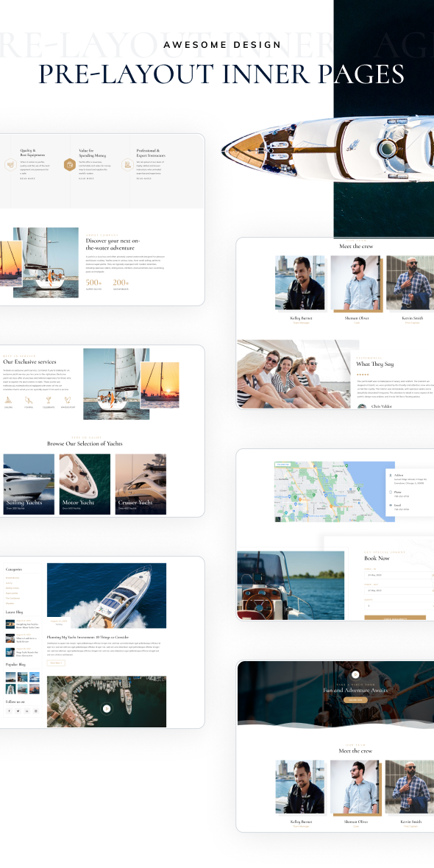Click the Chicago map embed
Viewport: 434px width, 868px height.
[x=335, y=492]
